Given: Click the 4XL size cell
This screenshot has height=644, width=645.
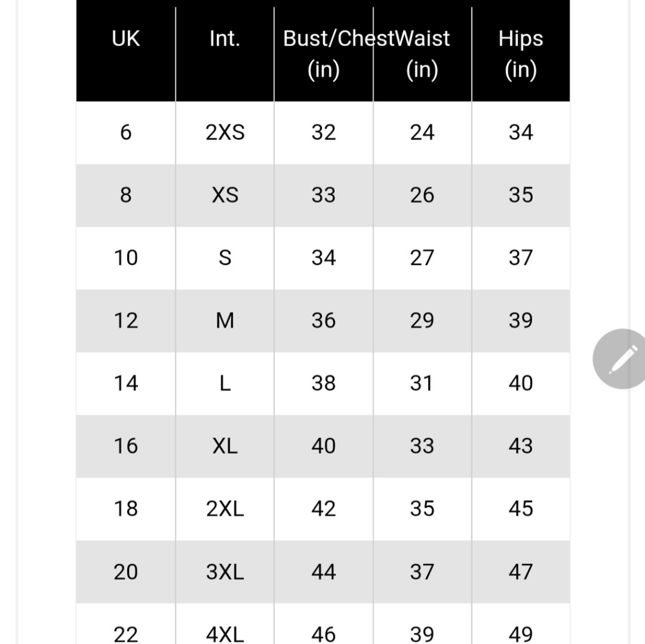Looking at the screenshot, I should pos(224,633).
